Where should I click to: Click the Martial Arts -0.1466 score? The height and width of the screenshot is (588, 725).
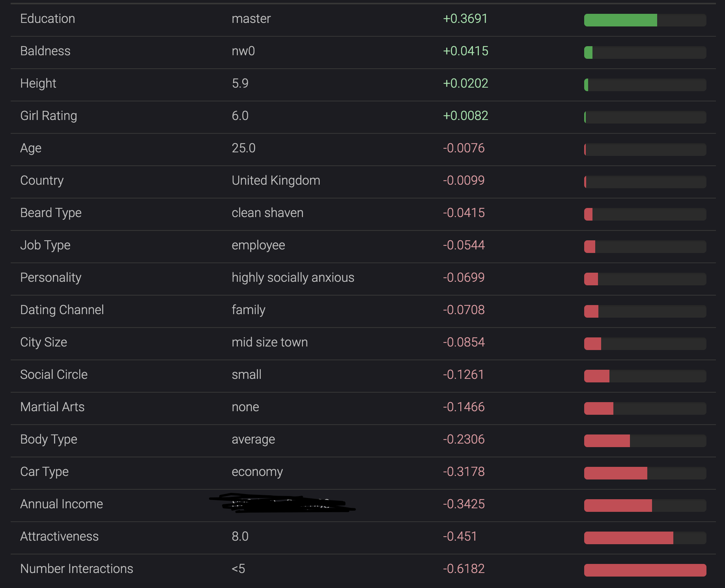coord(463,407)
